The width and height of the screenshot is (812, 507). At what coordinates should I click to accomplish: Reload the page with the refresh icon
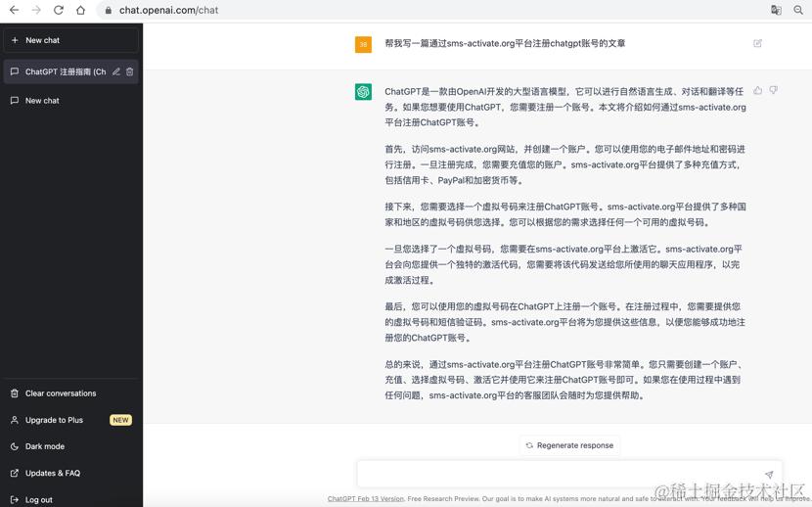point(59,10)
